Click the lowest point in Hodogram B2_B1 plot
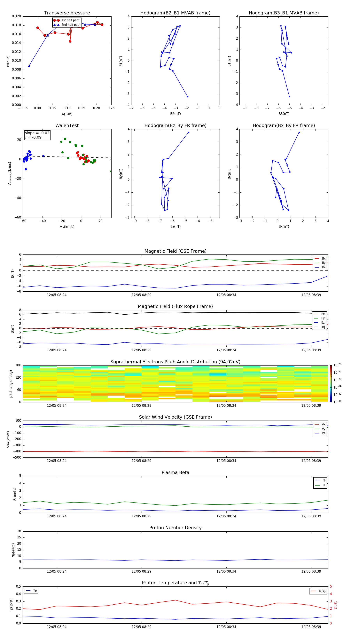This screenshot has height=644, width=351. pyautogui.click(x=188, y=96)
